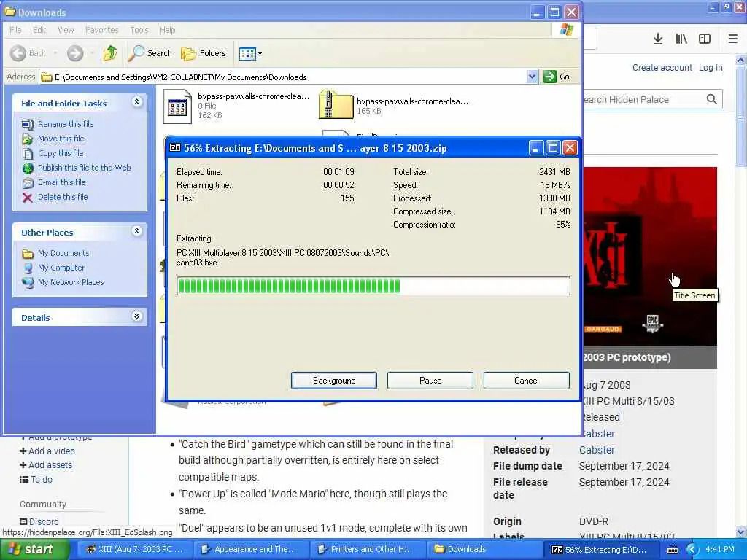The image size is (747, 560).
Task: Open the Edit menu
Action: 39,30
